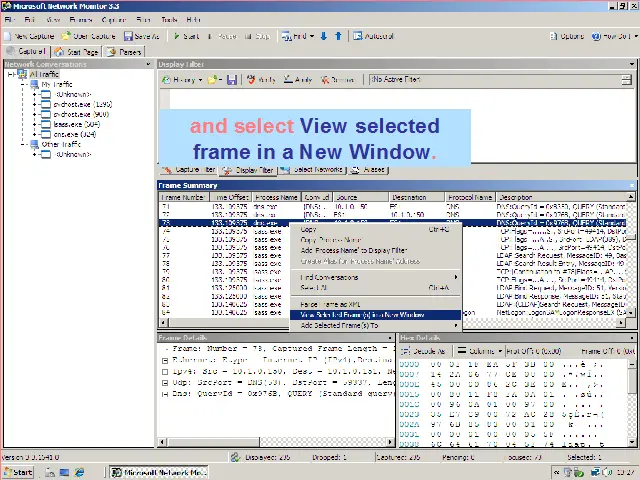Choose View Selected Frame(s) in a New Window
The width and height of the screenshot is (640, 480).
(x=375, y=315)
